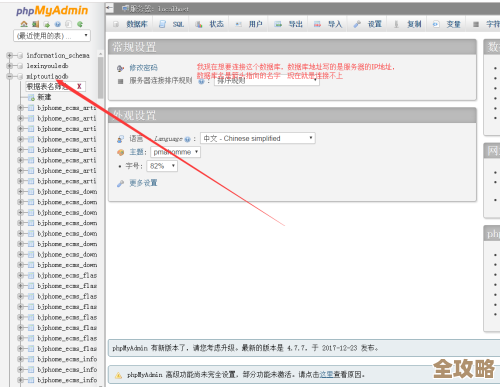The height and width of the screenshot is (387, 500).
Task: Open 排序规则 collation dropdown
Action: (x=267, y=81)
